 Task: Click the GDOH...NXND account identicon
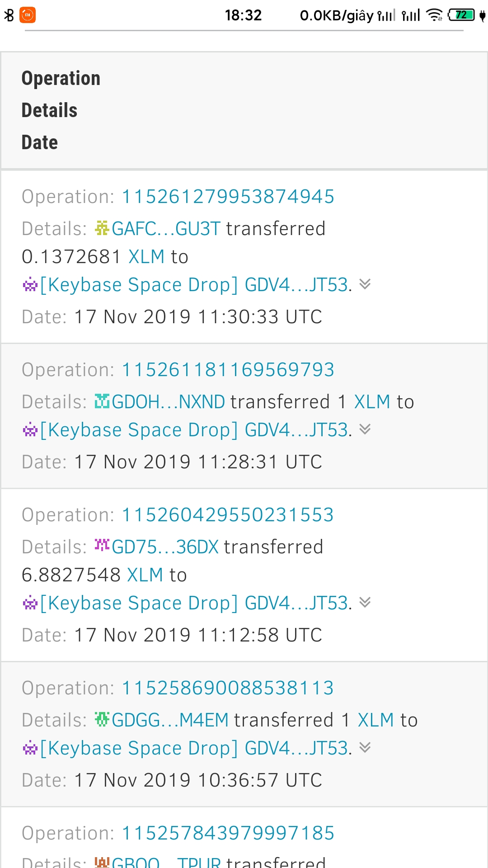tap(102, 401)
